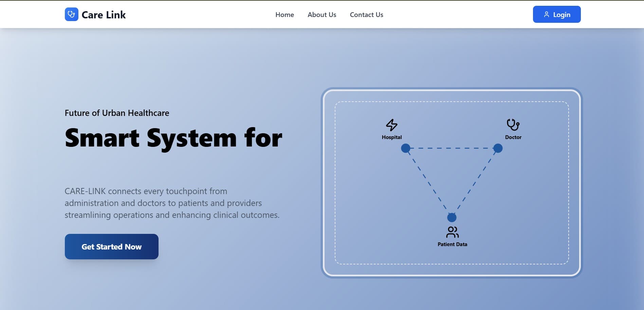Go to the Home nav link
The image size is (644, 310).
click(284, 15)
